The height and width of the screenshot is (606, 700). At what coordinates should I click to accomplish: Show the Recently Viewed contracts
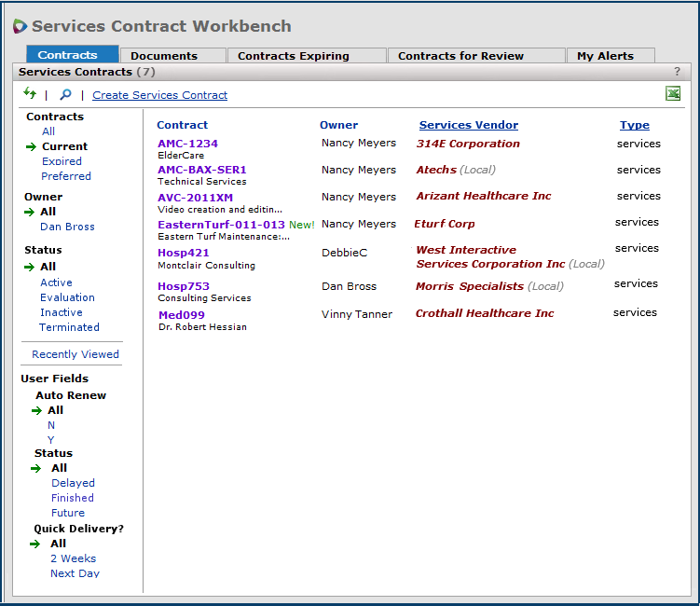tap(75, 354)
